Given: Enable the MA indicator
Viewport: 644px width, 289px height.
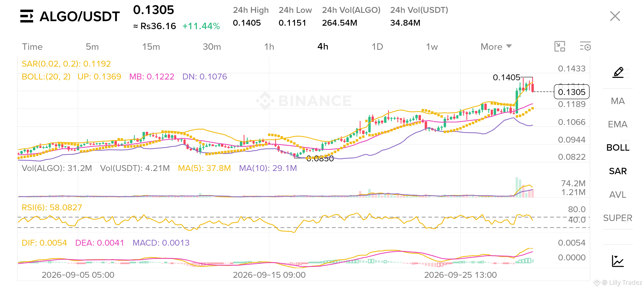Looking at the screenshot, I should click(x=618, y=101).
